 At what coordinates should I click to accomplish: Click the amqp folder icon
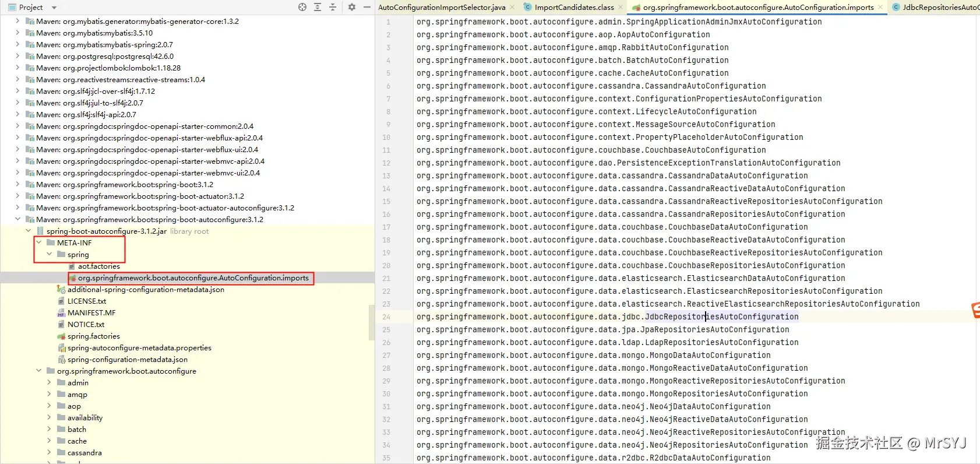[x=61, y=394]
